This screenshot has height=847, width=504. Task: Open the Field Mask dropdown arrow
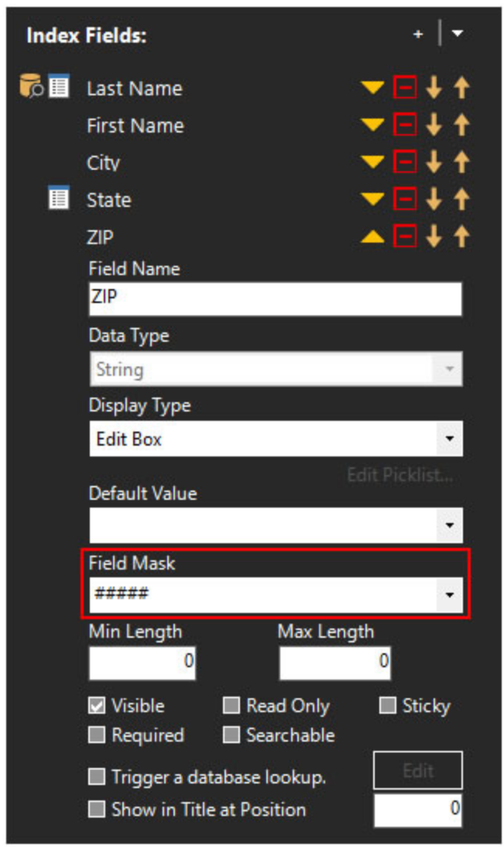click(x=450, y=594)
